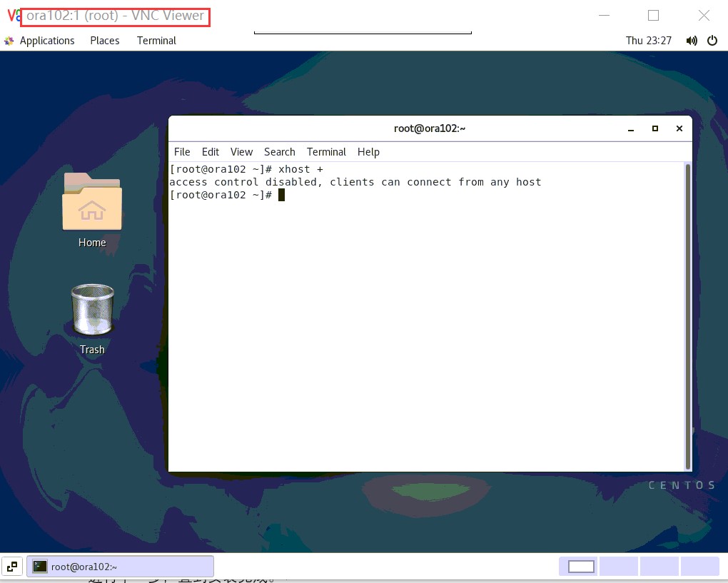Open the Search menu of the terminal window
Image resolution: width=728 pixels, height=583 pixels.
(x=279, y=151)
